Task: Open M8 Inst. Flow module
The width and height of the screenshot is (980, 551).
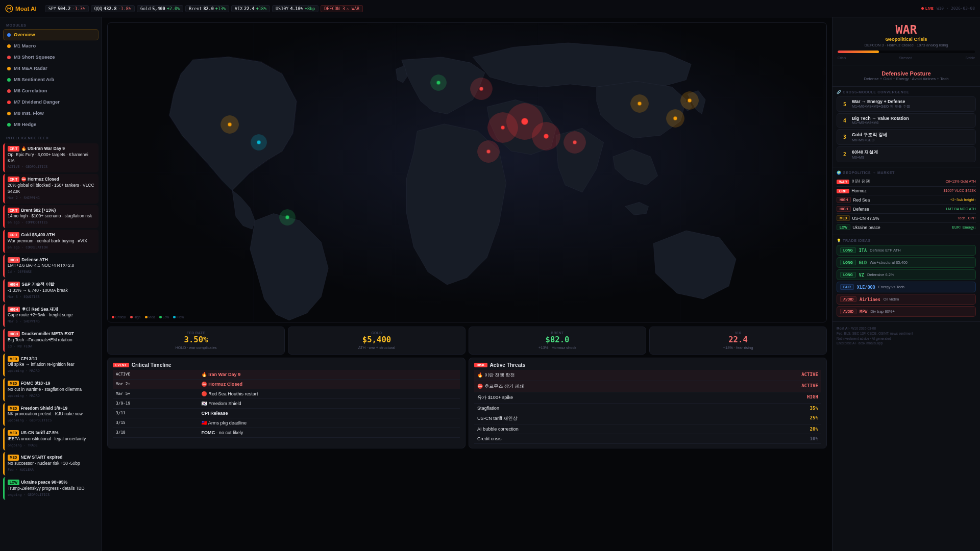Action: (x=51, y=113)
